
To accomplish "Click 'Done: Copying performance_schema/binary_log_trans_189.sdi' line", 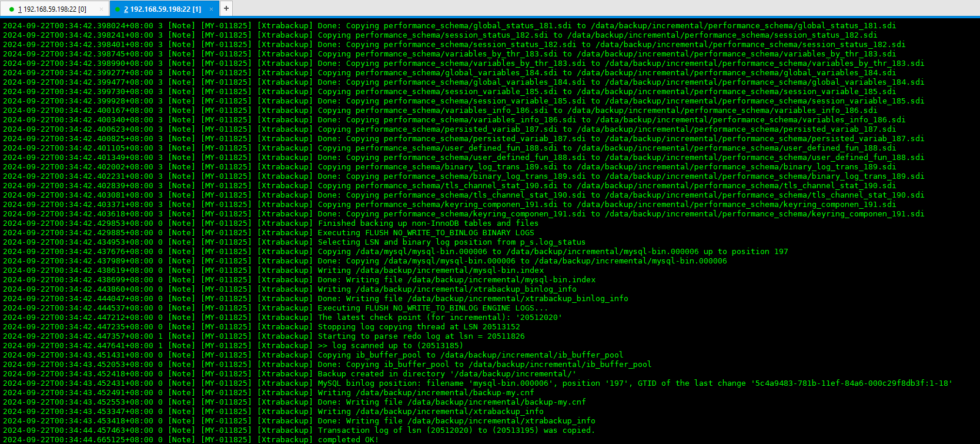I will click(621, 176).
